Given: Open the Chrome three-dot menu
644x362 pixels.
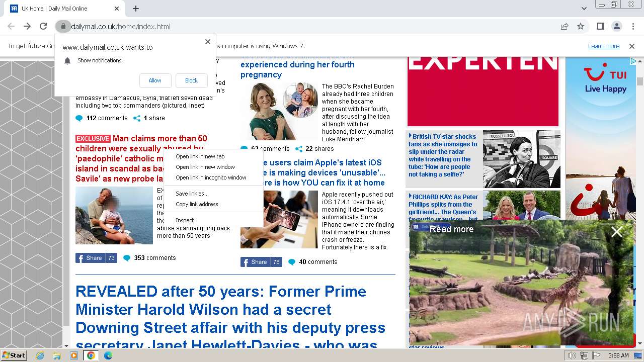Looking at the screenshot, I should 633,27.
